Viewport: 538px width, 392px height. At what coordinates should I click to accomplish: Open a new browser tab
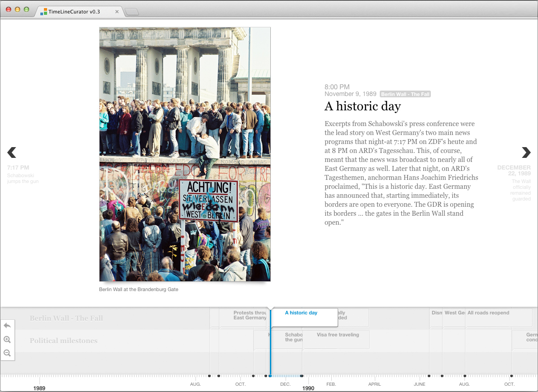132,12
